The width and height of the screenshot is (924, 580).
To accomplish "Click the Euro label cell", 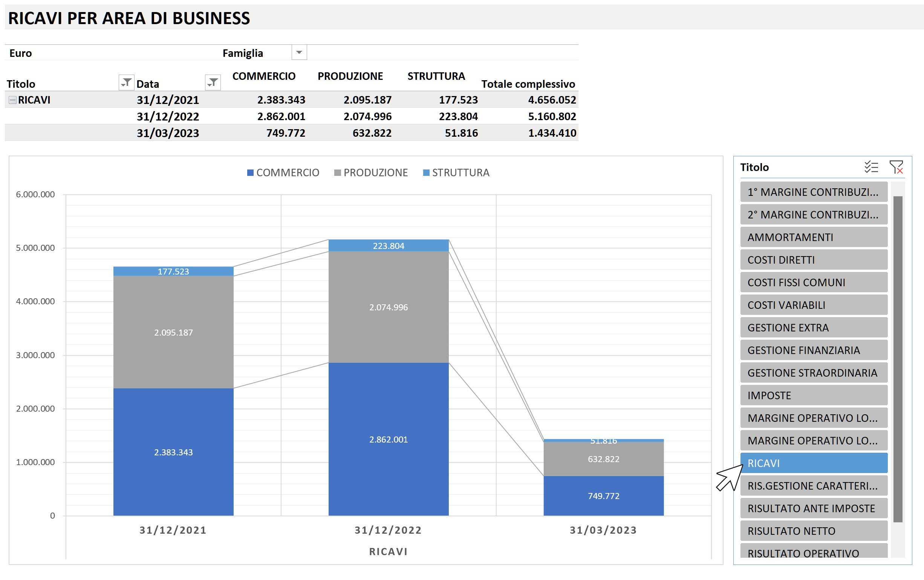I will [21, 53].
